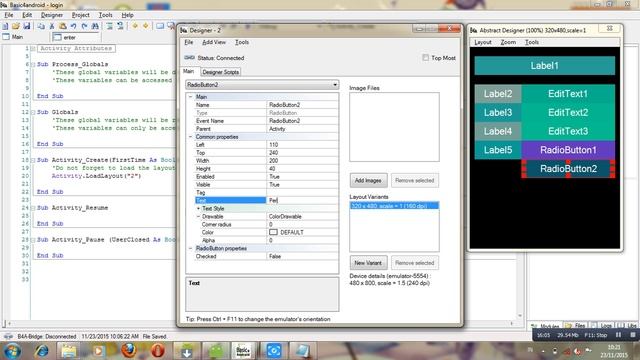Open Internet Explorer from the taskbar
The width and height of the screenshot is (640, 360).
tap(41, 351)
